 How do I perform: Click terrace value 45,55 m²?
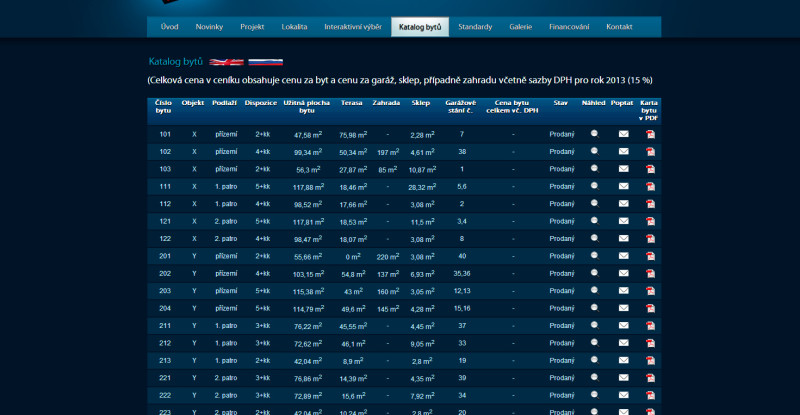point(353,326)
